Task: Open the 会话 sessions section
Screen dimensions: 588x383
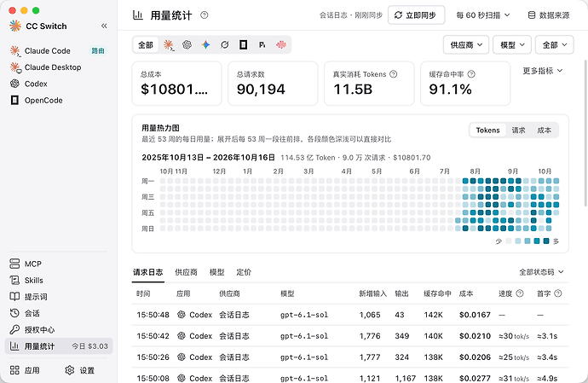Action: pyautogui.click(x=59, y=314)
